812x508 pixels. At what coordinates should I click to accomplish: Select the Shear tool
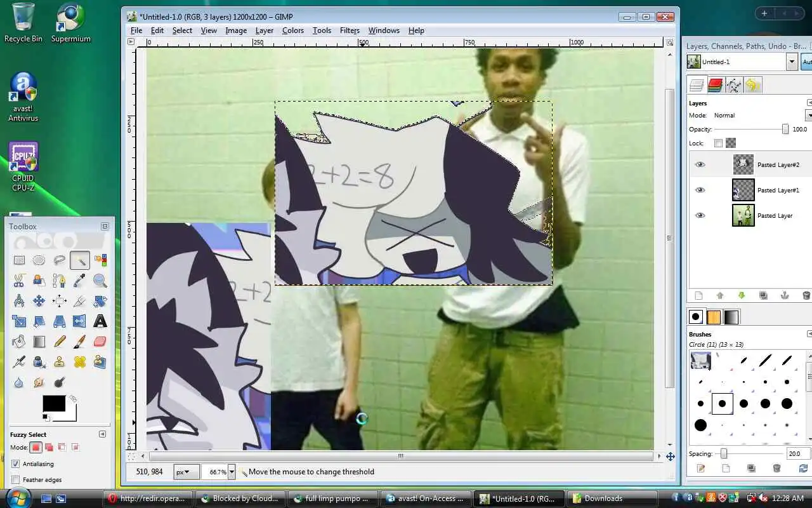click(x=39, y=321)
